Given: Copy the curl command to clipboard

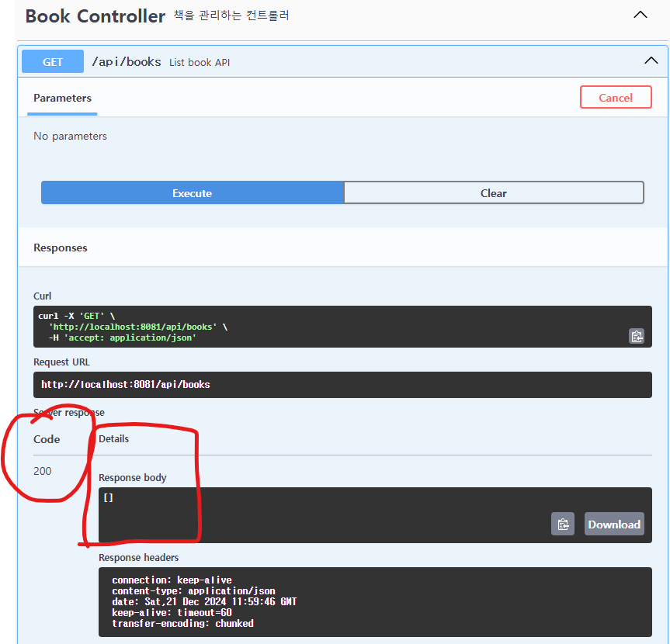Looking at the screenshot, I should point(637,337).
